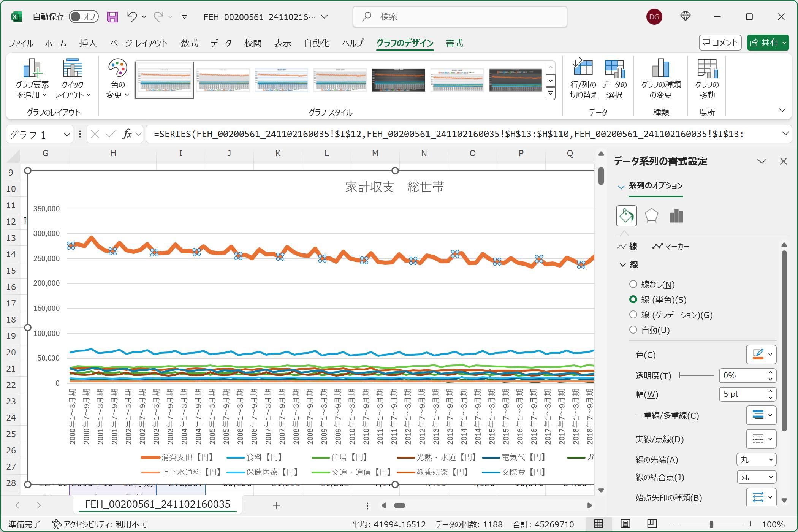The image size is (798, 532).
Task: Click the insert function fx icon
Action: coord(127,134)
